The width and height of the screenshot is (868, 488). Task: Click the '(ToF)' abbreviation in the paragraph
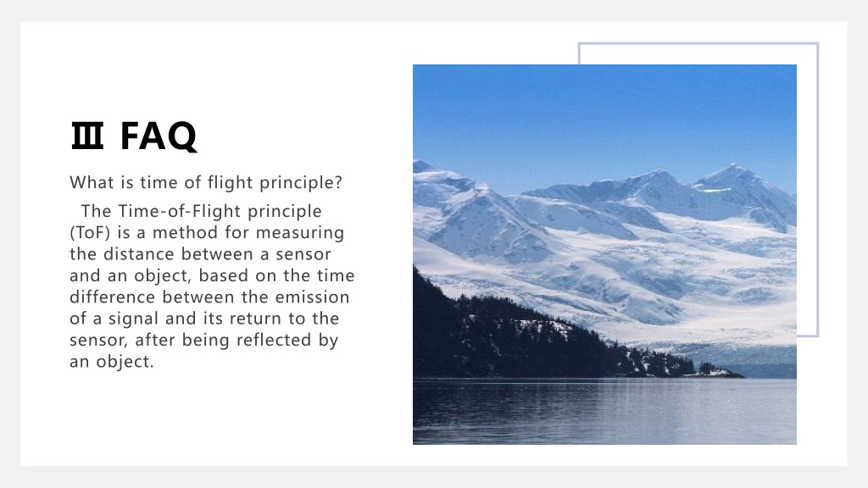coord(91,232)
